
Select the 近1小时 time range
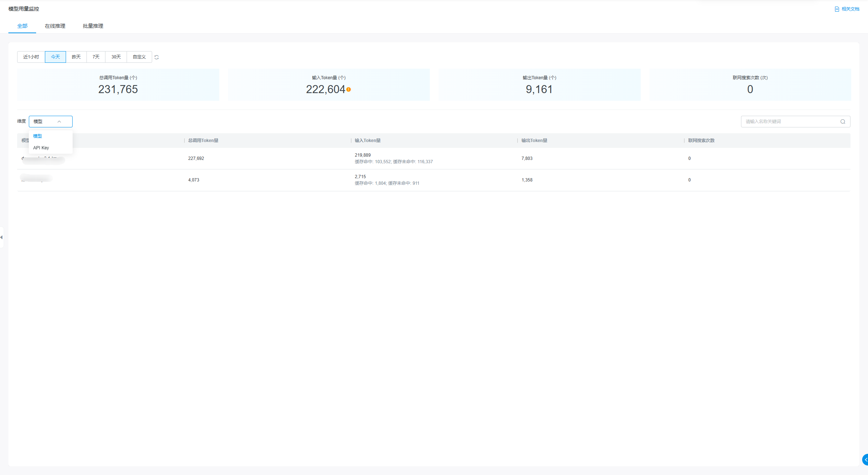pyautogui.click(x=31, y=57)
